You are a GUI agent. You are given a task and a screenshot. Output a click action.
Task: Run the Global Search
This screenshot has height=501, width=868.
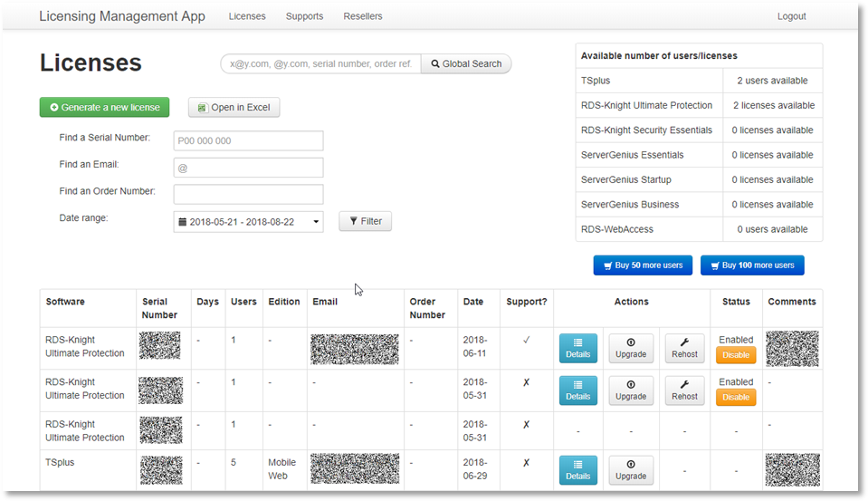pyautogui.click(x=465, y=63)
